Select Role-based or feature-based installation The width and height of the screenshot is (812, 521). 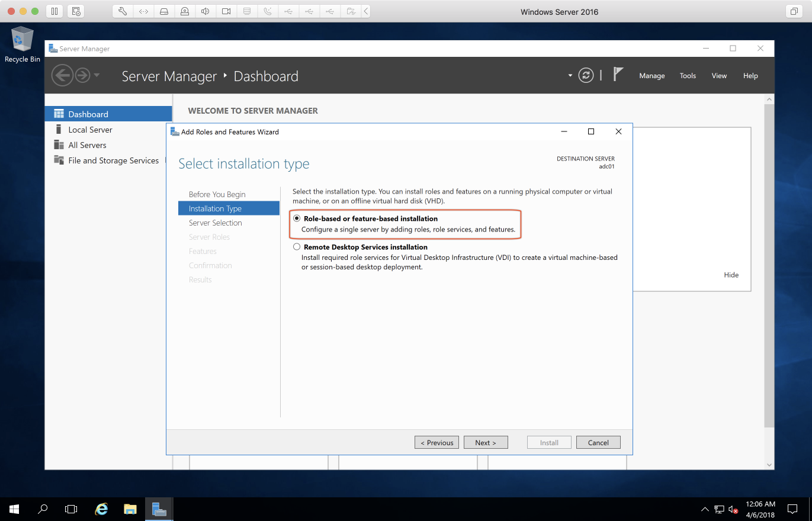(x=297, y=218)
